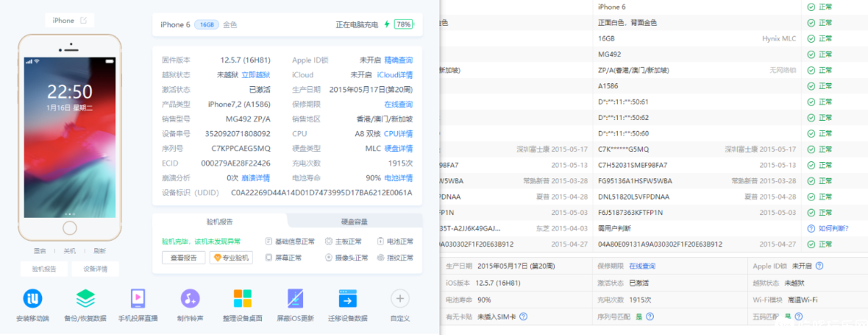Open the Make Ringtone (制作铃声) tool
868x335 pixels.
click(x=190, y=298)
